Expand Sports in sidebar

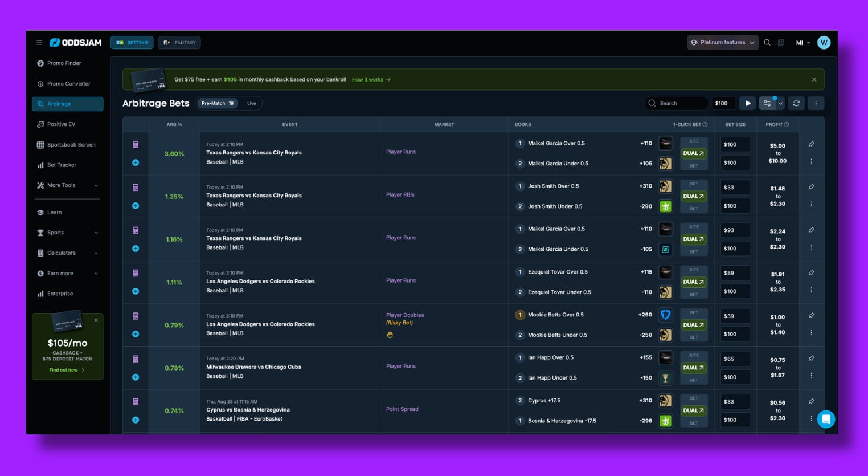pos(67,233)
